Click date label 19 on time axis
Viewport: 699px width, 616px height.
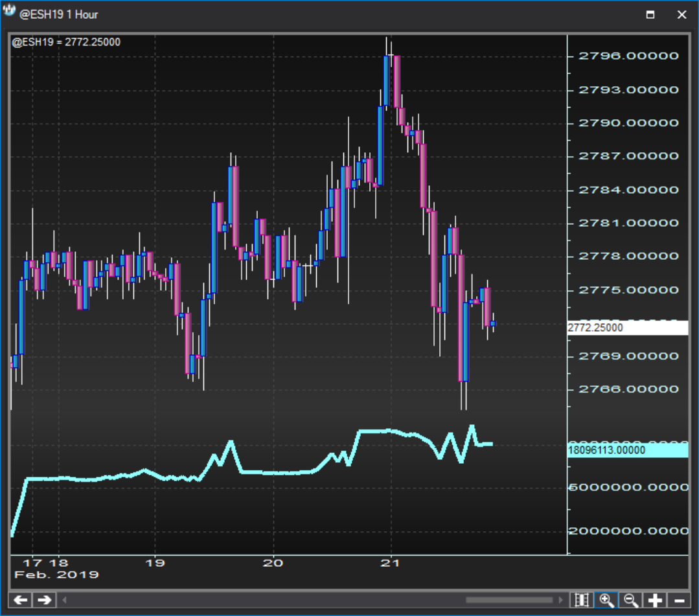tap(155, 563)
